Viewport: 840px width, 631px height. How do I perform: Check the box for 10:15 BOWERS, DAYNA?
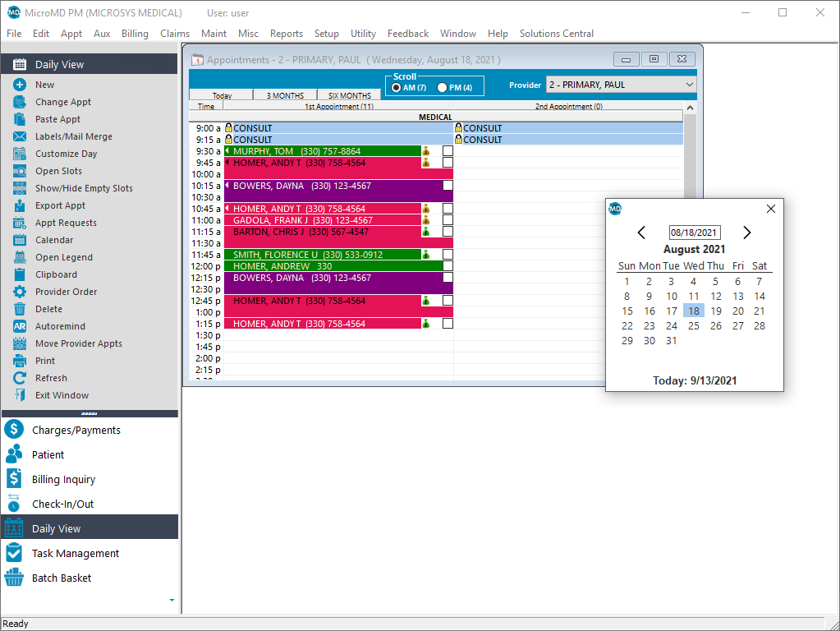click(448, 186)
